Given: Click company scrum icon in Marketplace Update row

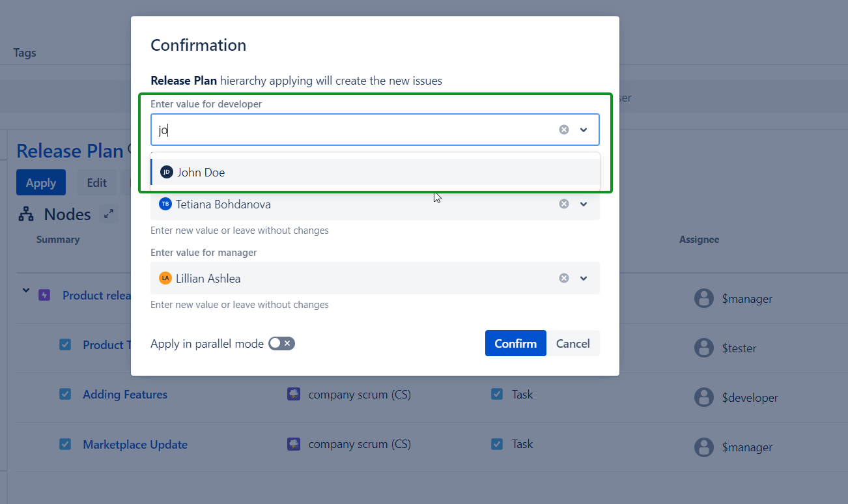Looking at the screenshot, I should click(294, 444).
